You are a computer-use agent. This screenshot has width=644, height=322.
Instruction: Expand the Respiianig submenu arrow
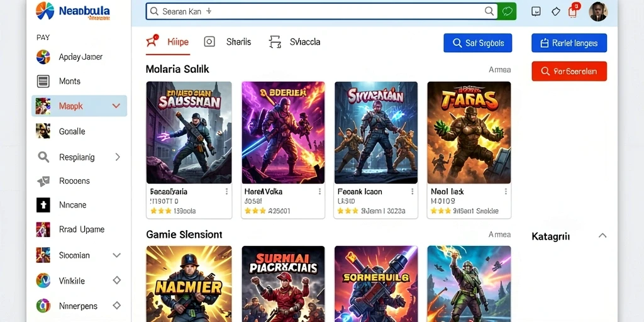click(118, 157)
